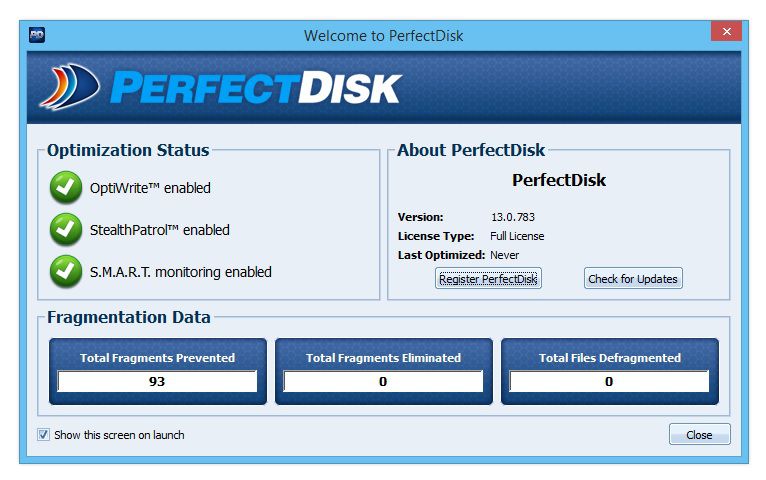Click the Total Fragments Eliminated value field
766x480 pixels.
click(383, 381)
